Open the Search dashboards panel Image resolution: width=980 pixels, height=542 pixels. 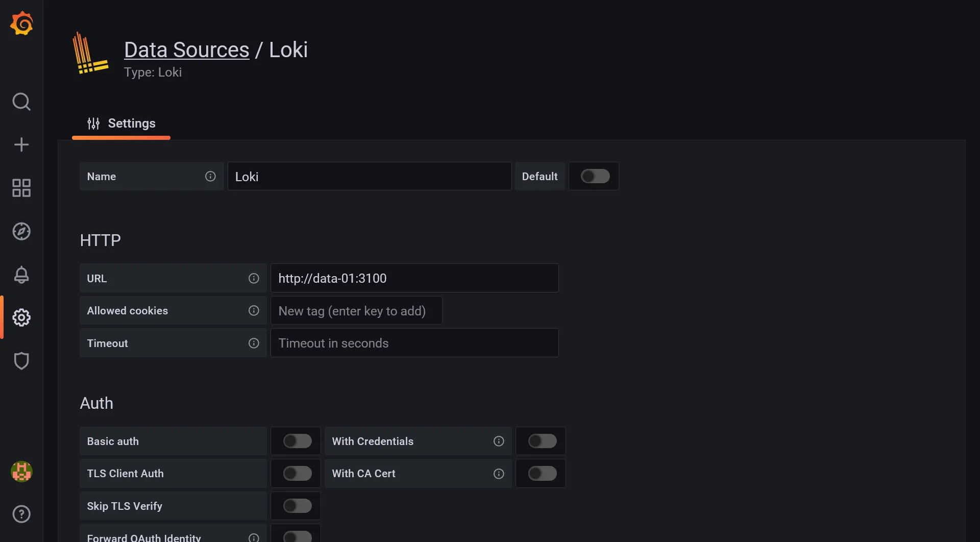pyautogui.click(x=21, y=102)
